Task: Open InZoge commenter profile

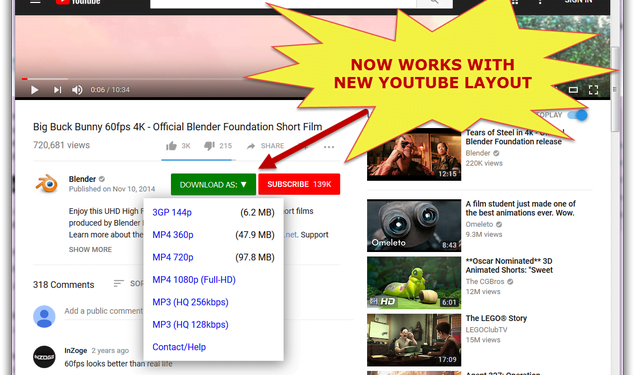Action: pyautogui.click(x=76, y=350)
